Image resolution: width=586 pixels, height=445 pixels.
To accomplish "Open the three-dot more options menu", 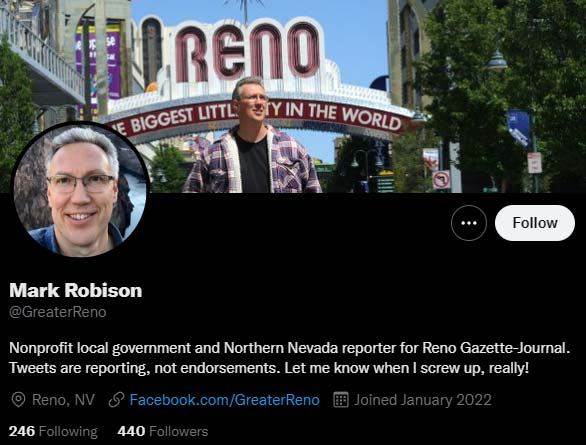I will coord(469,223).
